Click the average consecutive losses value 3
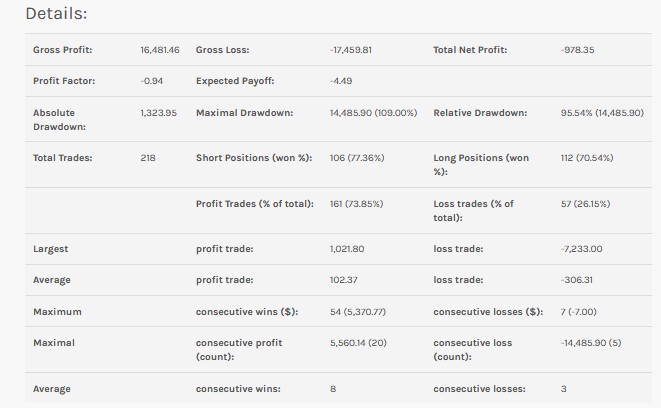This screenshot has width=661, height=408. 564,388
